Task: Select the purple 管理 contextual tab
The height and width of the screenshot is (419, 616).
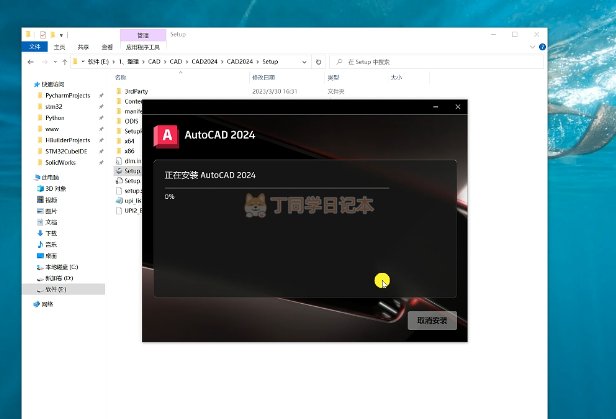Action: (x=143, y=35)
